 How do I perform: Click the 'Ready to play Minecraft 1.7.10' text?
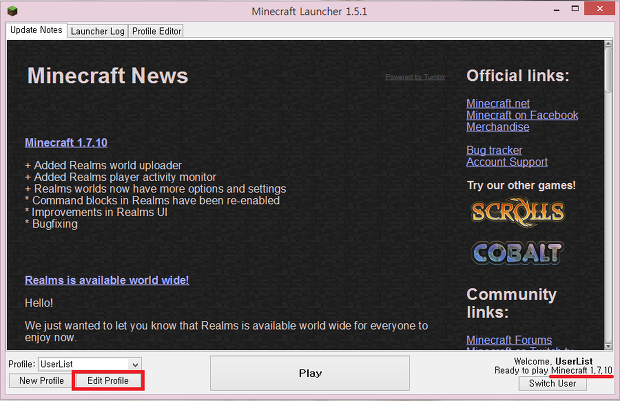553,370
